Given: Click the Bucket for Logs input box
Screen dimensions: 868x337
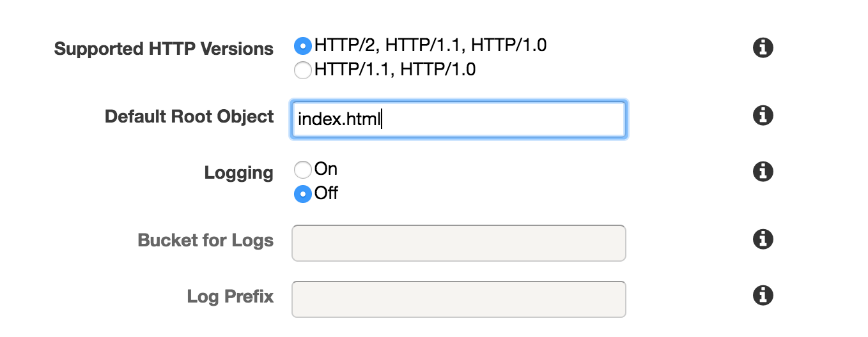Looking at the screenshot, I should [x=458, y=243].
